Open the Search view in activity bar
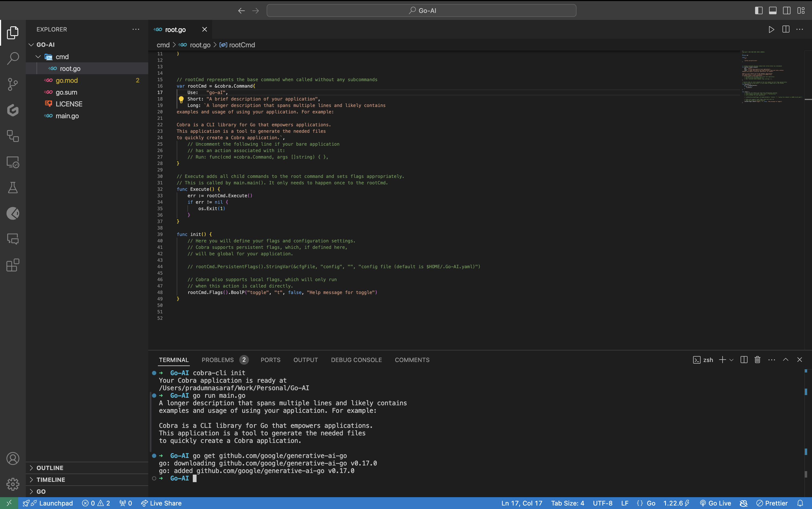Image resolution: width=812 pixels, height=509 pixels. [13, 58]
